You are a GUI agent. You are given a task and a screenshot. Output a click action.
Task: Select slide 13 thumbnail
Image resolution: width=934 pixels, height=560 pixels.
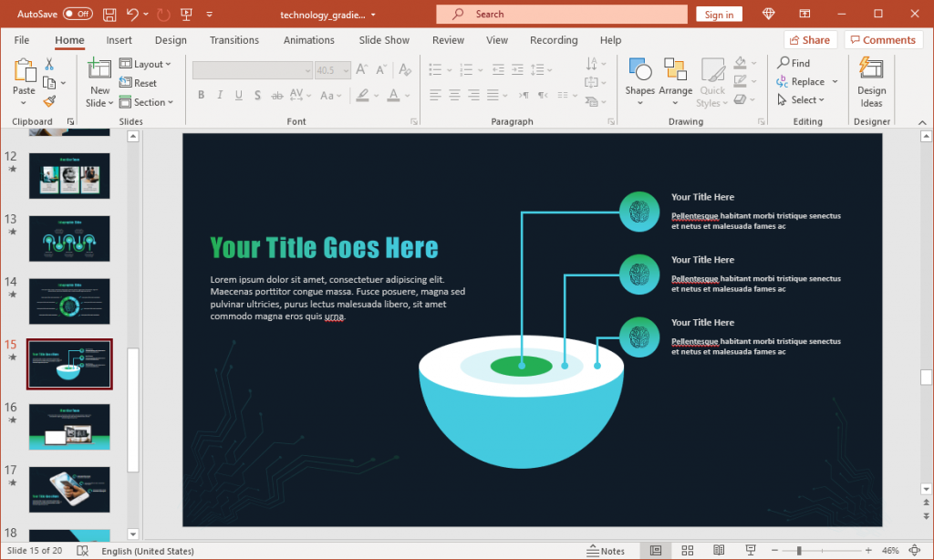68,238
